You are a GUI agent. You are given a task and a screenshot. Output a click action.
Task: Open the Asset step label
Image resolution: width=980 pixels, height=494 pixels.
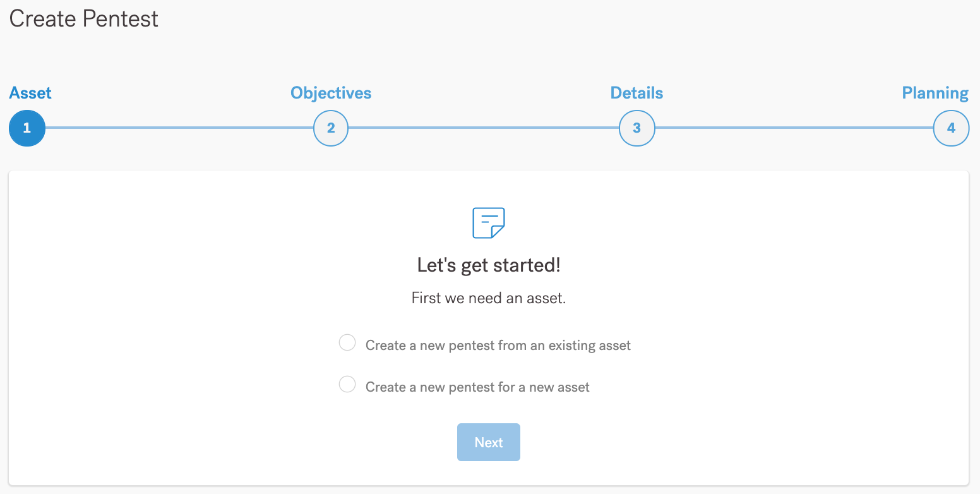point(30,93)
